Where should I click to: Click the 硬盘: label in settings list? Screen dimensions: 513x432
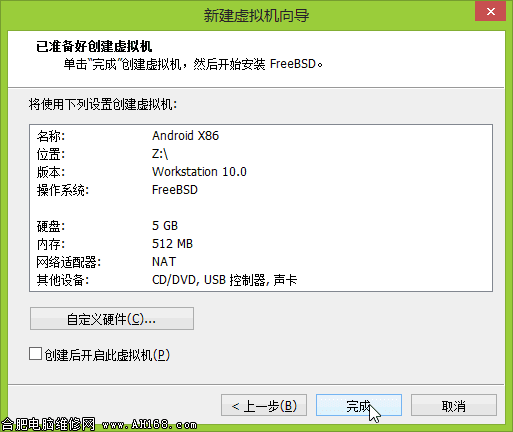[x=51, y=226]
